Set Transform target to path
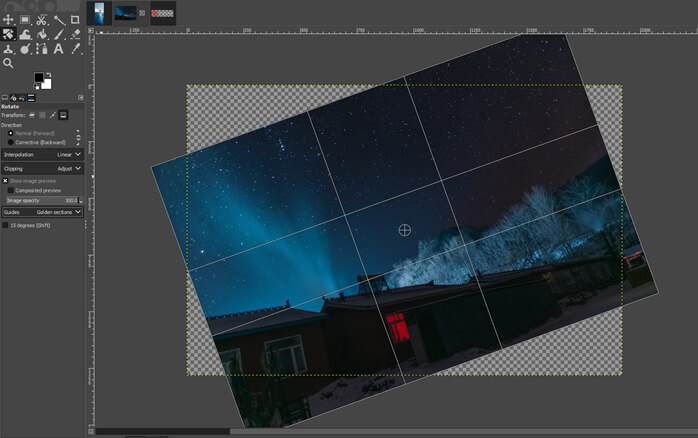The image size is (698, 438). click(53, 115)
